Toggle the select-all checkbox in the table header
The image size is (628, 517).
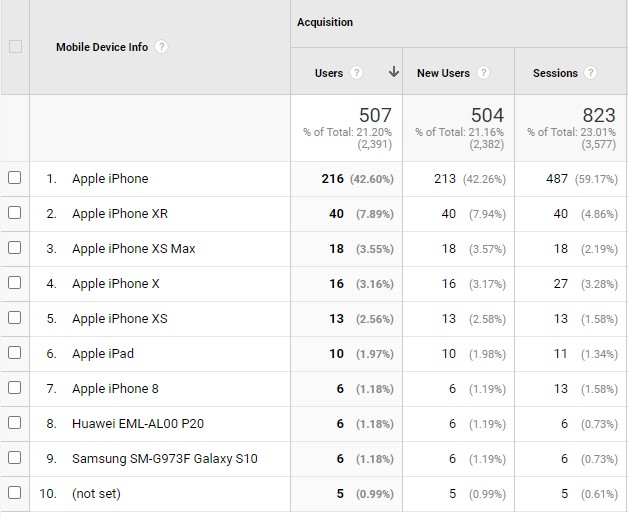[15, 47]
